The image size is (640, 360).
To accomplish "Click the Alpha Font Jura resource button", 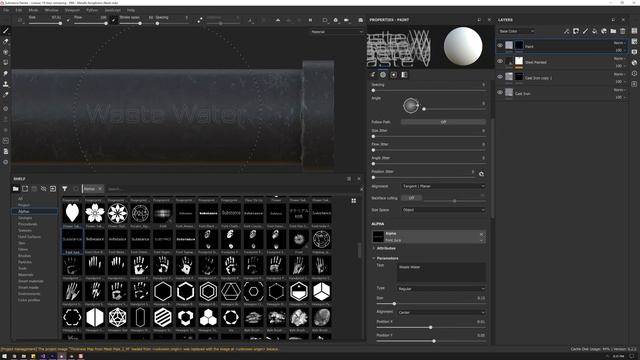I will [429, 237].
